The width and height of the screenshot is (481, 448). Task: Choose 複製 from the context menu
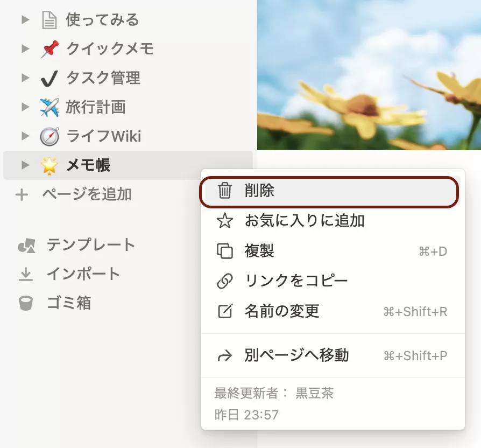(333, 251)
